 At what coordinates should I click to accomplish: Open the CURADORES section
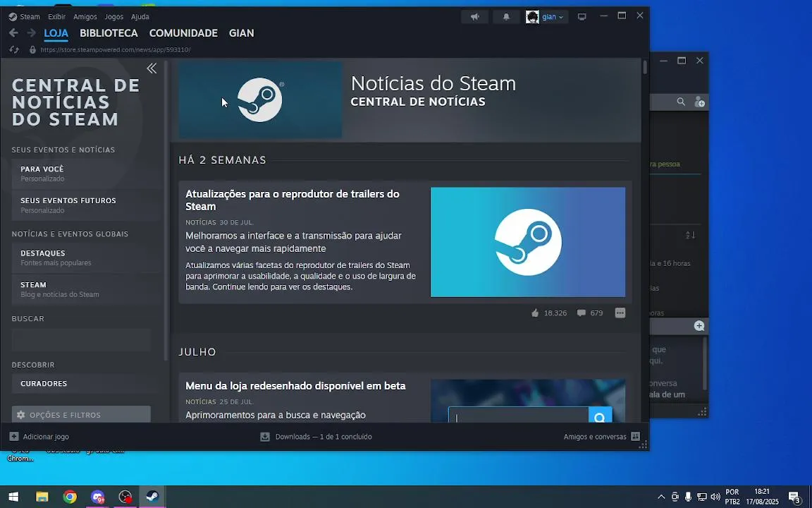86,384
